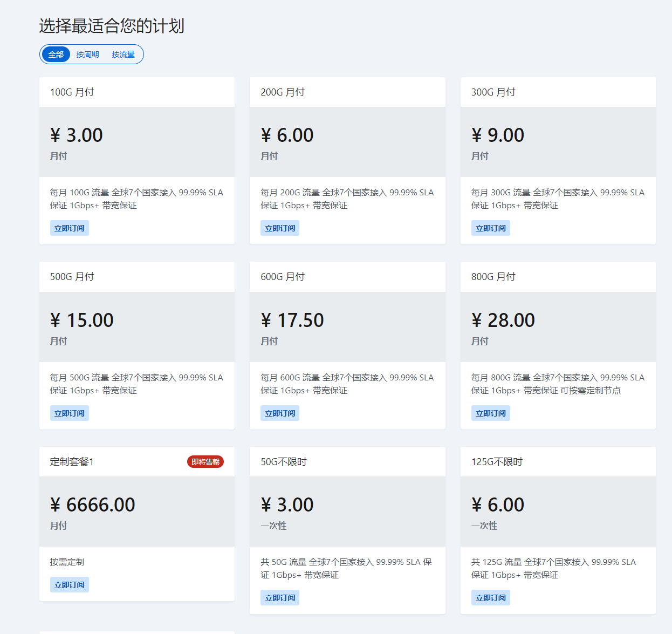This screenshot has width=672, height=634.
Task: Click the 50G不限时 card title
Action: click(x=284, y=462)
